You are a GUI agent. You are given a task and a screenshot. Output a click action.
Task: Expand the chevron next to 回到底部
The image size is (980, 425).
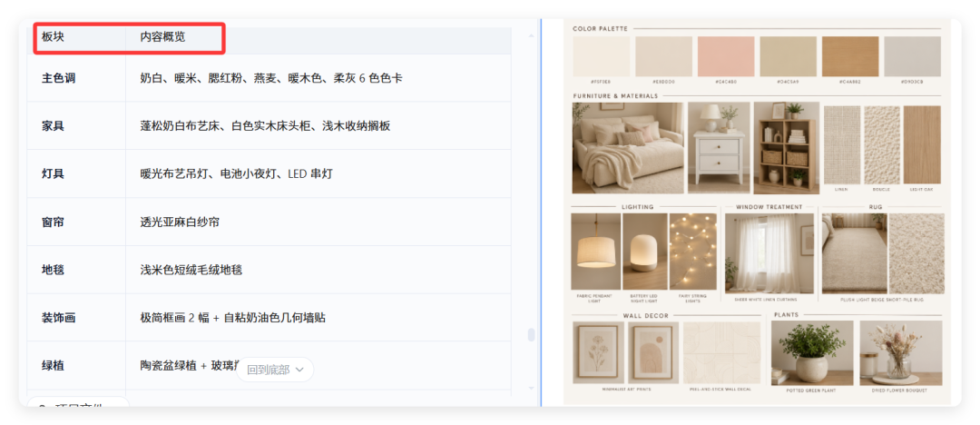(299, 370)
